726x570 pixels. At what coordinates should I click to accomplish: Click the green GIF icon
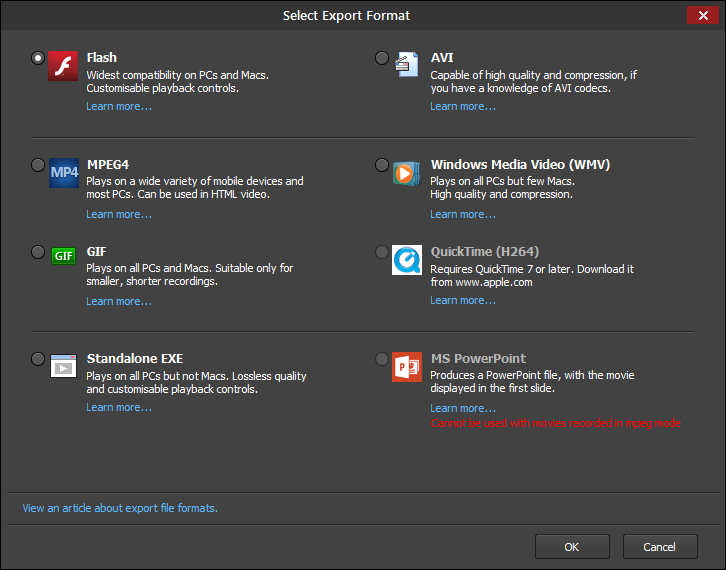63,256
